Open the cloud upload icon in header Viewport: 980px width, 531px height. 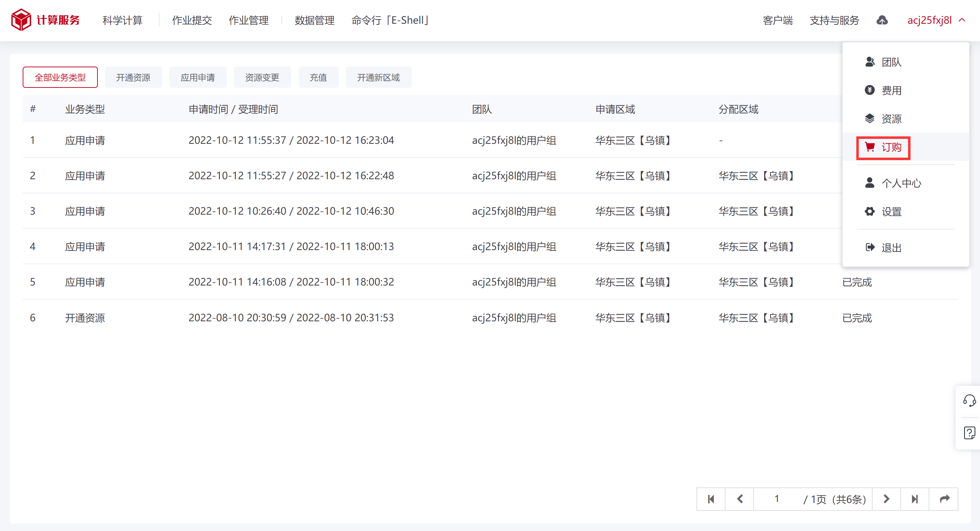882,20
